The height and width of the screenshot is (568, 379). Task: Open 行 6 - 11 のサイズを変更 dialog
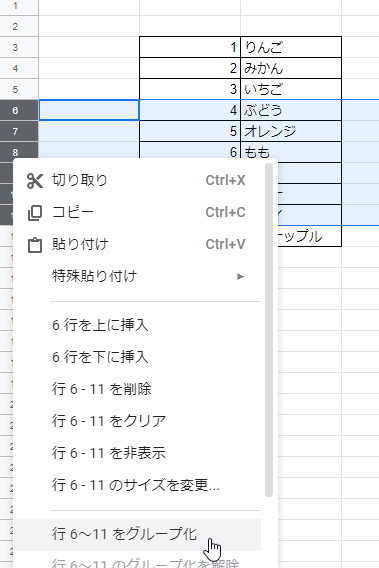137,485
